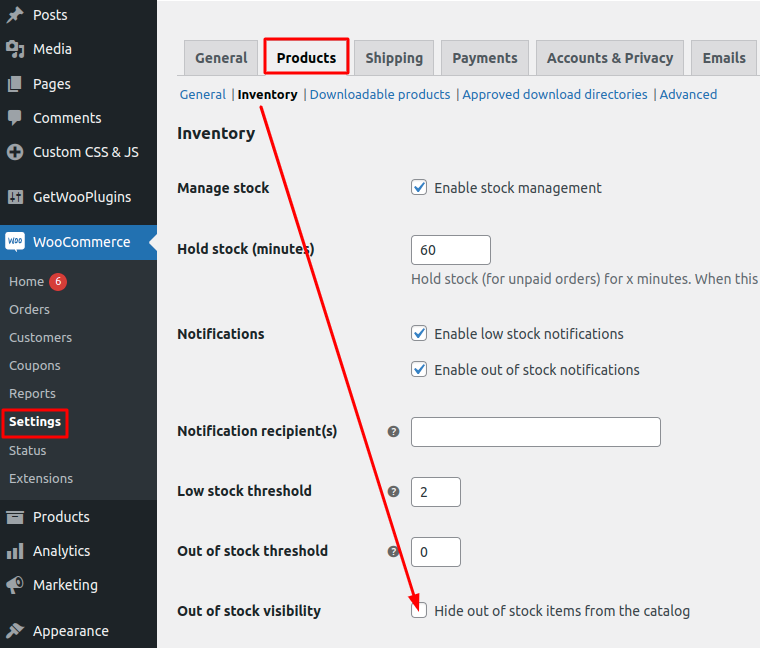Check Hide out of stock items from catalog
Screen dimensions: 760x648
pos(419,610)
